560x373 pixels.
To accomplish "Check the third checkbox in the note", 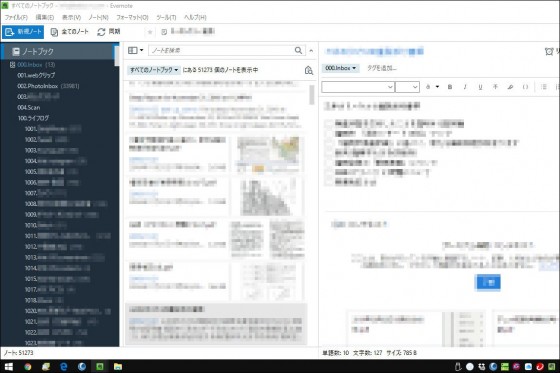I will (328, 143).
